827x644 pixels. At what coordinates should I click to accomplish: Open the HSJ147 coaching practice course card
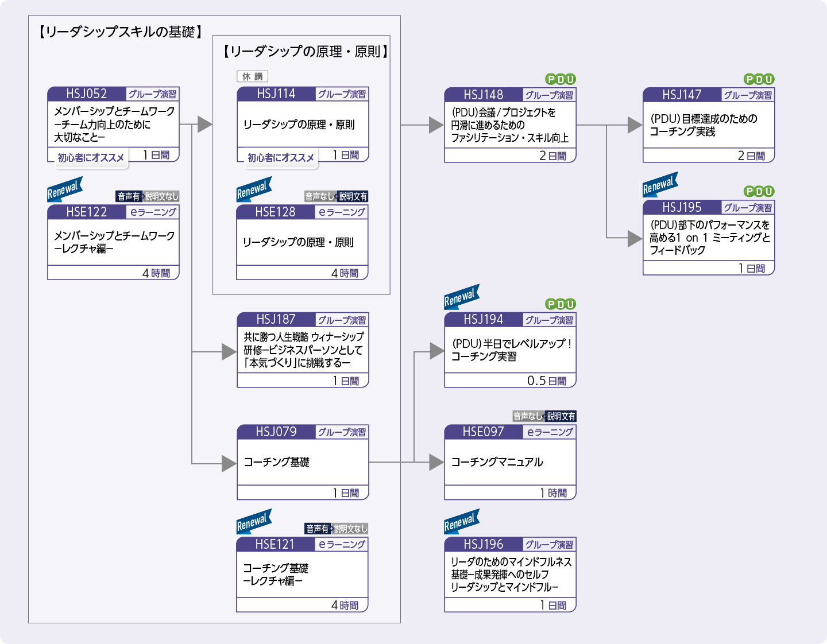[709, 125]
